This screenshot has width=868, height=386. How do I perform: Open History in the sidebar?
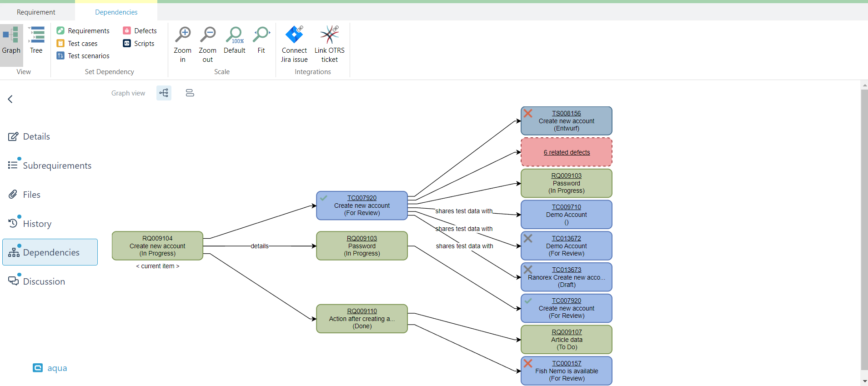coord(37,224)
